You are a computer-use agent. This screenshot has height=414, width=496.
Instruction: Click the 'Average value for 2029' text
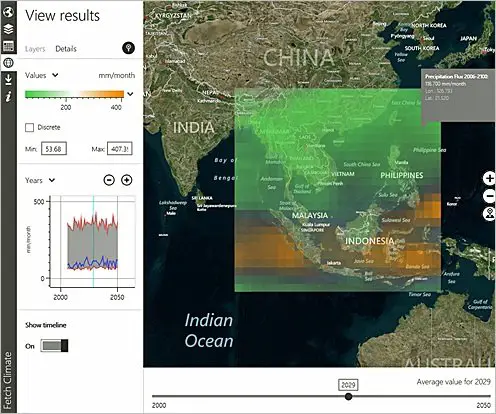pyautogui.click(x=454, y=382)
